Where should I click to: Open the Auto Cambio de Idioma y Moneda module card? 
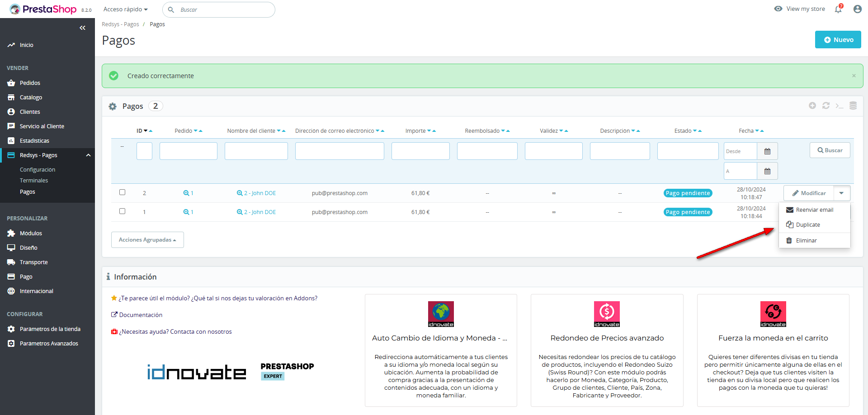(441, 350)
